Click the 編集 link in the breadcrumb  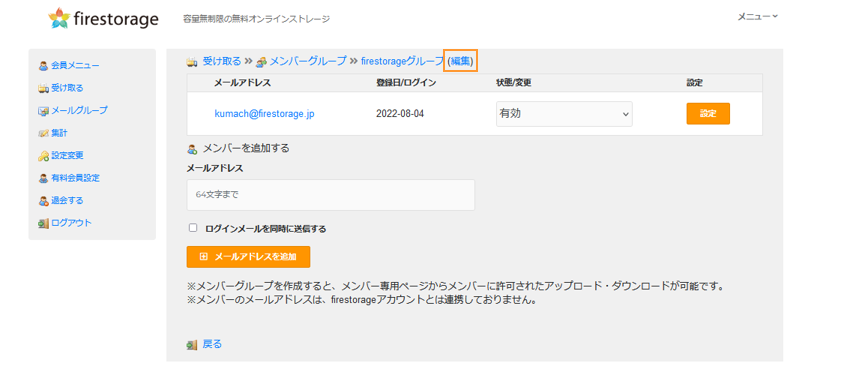point(460,61)
